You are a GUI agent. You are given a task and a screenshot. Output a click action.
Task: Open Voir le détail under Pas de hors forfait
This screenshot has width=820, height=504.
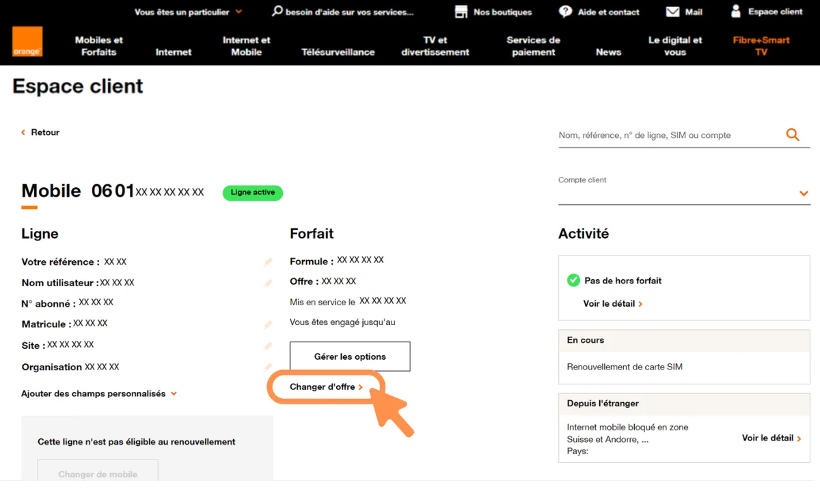tap(613, 304)
